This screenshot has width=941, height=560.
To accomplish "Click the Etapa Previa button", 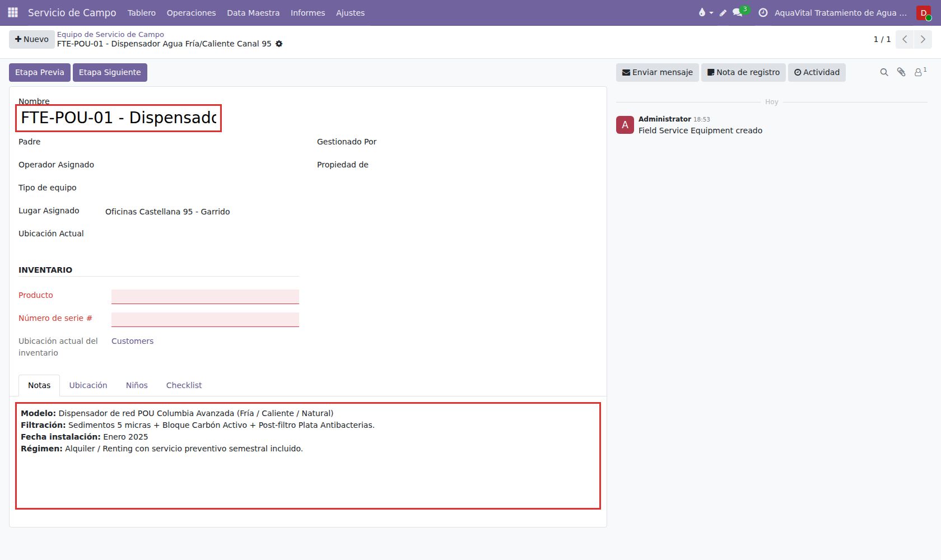I will (40, 72).
